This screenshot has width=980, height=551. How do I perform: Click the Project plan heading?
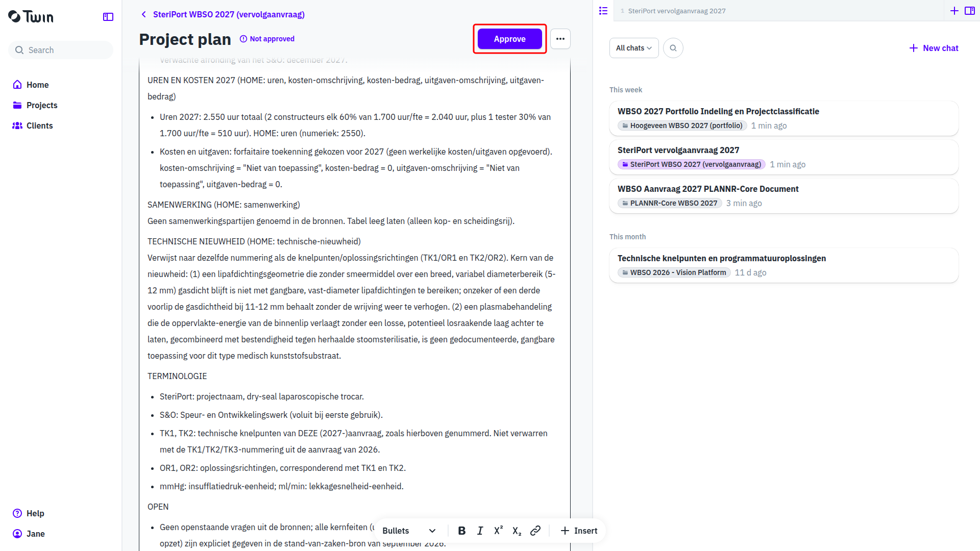[x=185, y=39]
